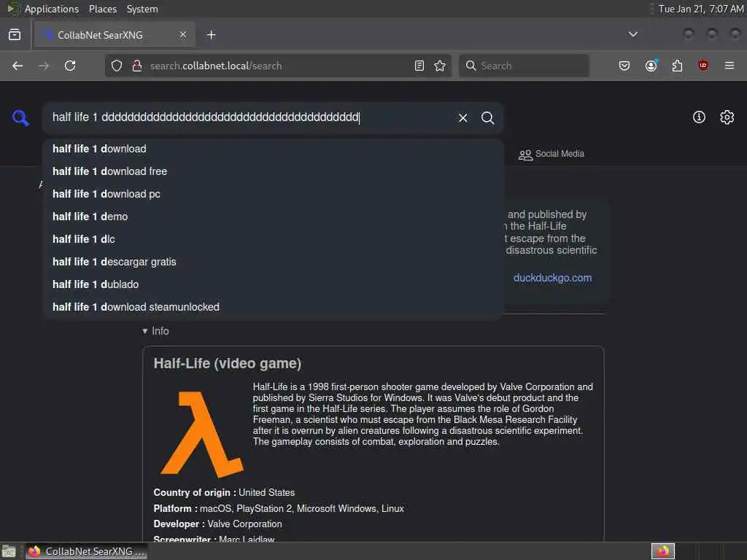This screenshot has width=747, height=560.
Task: Open the Firefox hamburger menu
Action: [x=729, y=66]
